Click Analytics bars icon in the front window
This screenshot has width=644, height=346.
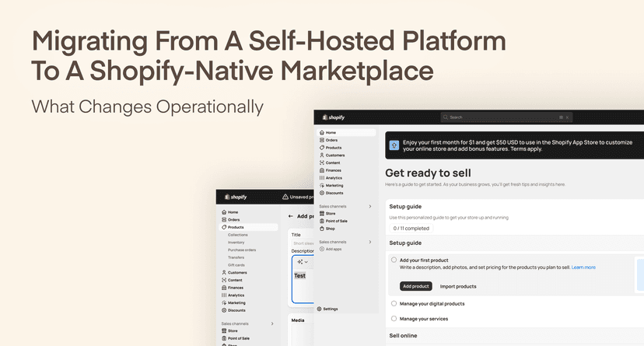(322, 178)
